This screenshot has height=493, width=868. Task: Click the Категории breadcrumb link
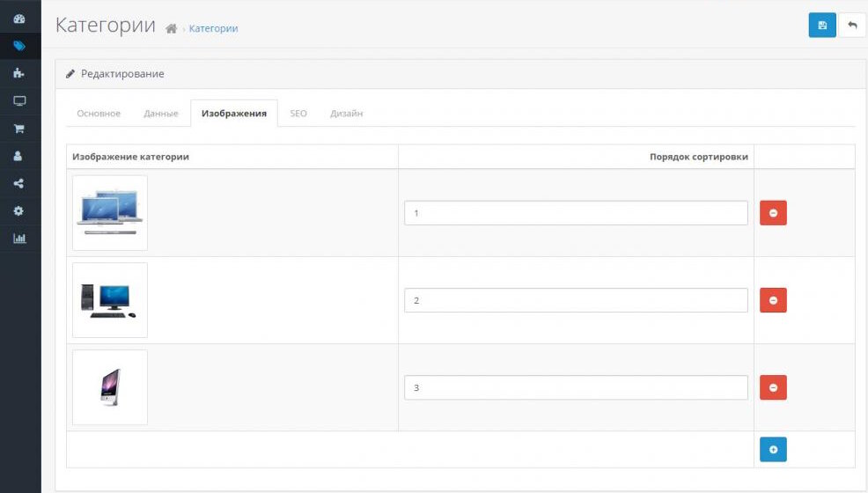(x=213, y=28)
